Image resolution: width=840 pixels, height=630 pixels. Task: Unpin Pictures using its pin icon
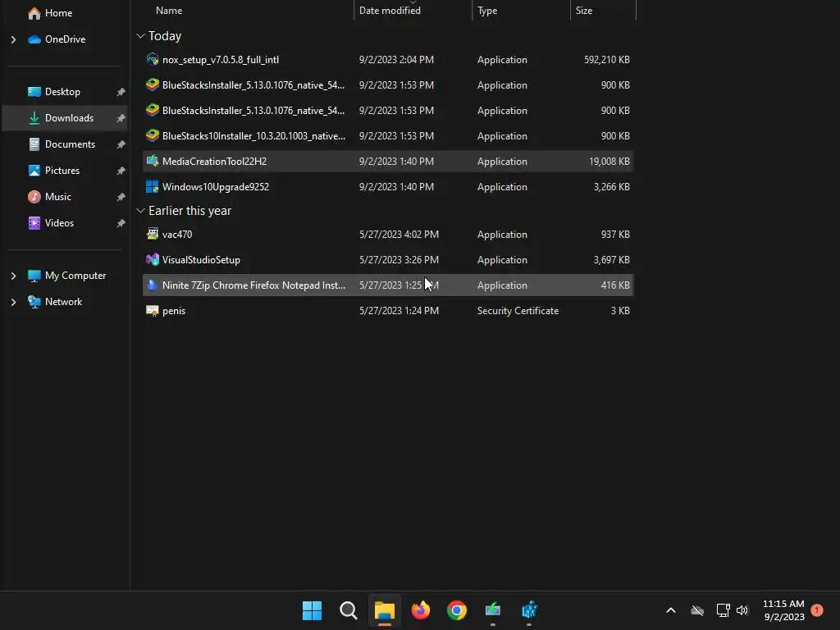point(121,171)
